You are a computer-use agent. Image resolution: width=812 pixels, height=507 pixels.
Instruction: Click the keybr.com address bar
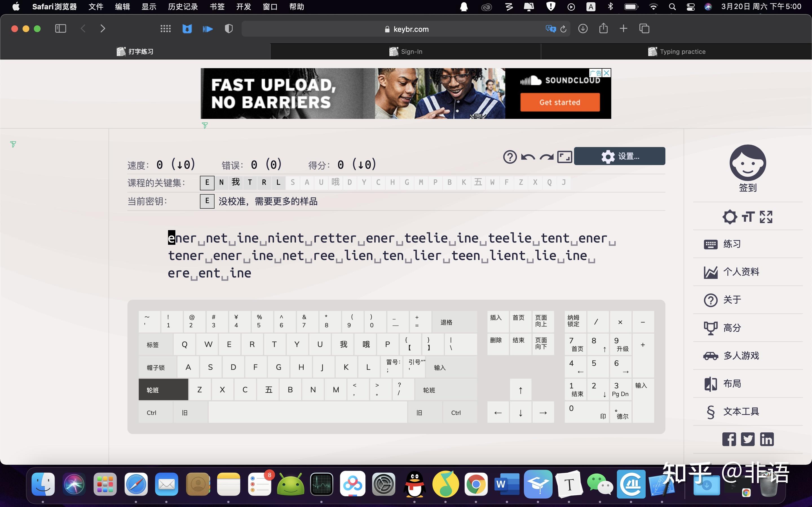[406, 29]
